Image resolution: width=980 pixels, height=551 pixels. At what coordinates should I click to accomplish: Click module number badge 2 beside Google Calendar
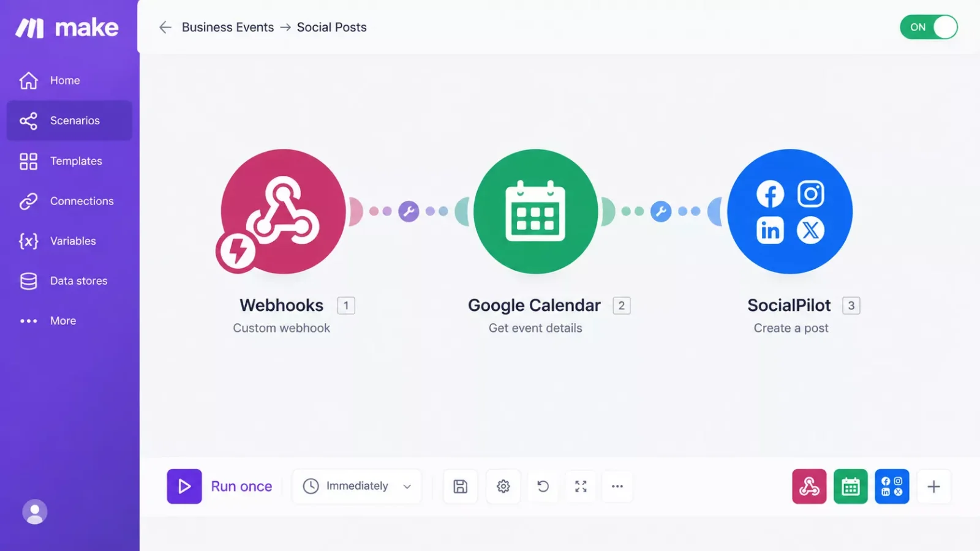[622, 305]
